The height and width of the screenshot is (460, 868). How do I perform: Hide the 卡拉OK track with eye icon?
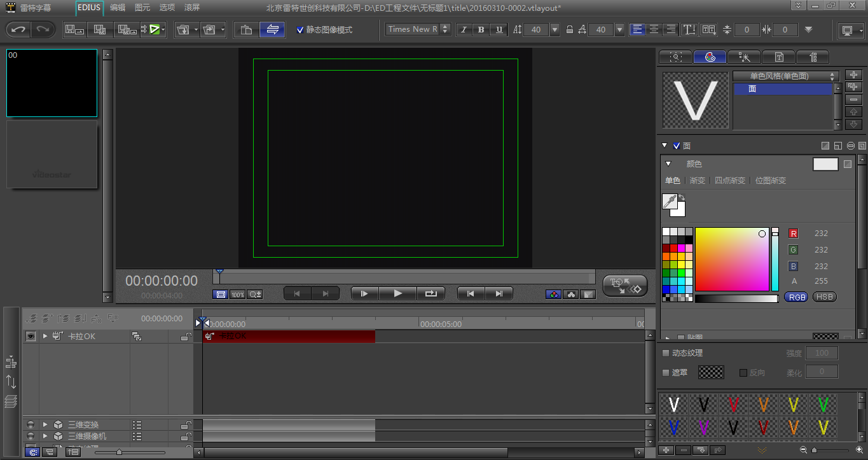31,336
